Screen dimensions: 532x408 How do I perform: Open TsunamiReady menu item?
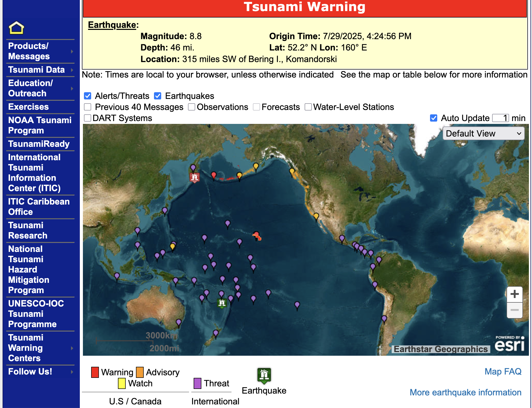tap(39, 144)
